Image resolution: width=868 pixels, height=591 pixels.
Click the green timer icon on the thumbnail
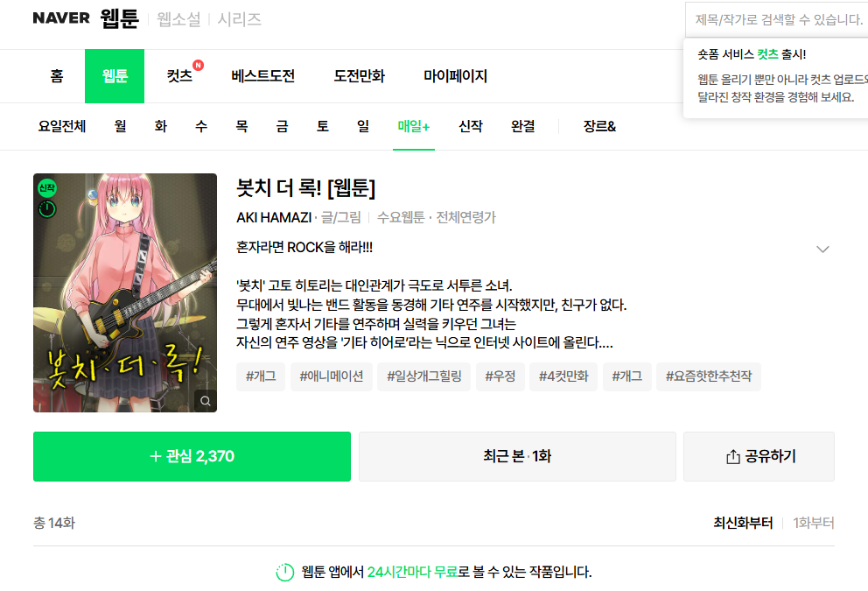(46, 208)
